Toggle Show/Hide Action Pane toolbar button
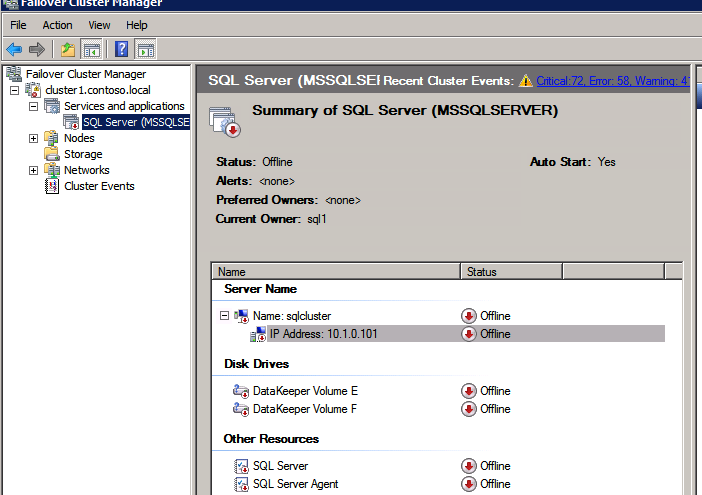 pos(146,49)
